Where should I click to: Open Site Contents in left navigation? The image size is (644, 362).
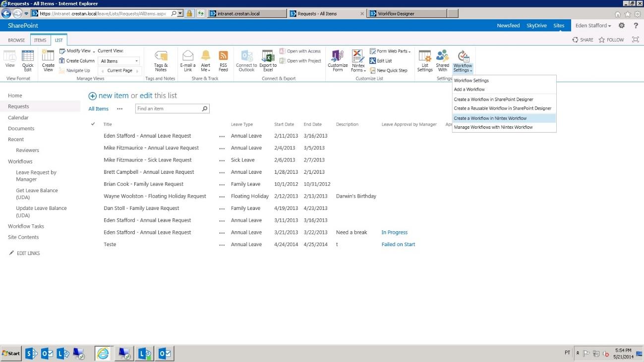(x=23, y=237)
